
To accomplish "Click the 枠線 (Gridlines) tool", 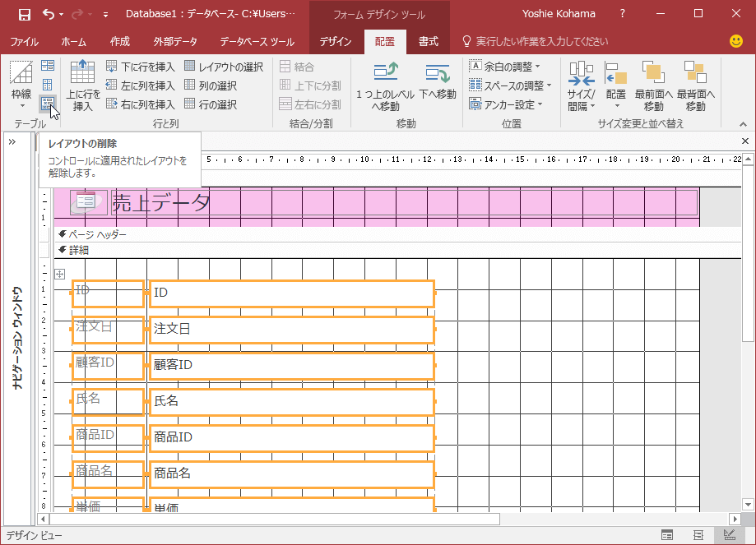I will pos(21,79).
